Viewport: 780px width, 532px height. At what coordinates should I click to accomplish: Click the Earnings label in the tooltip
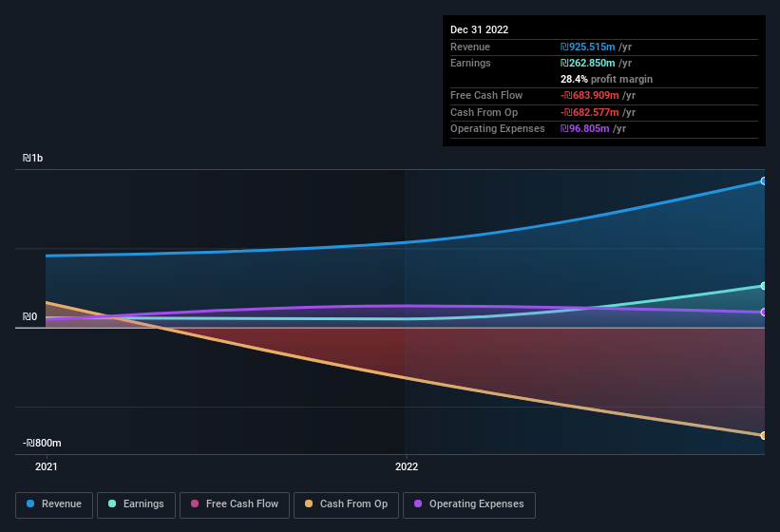470,63
